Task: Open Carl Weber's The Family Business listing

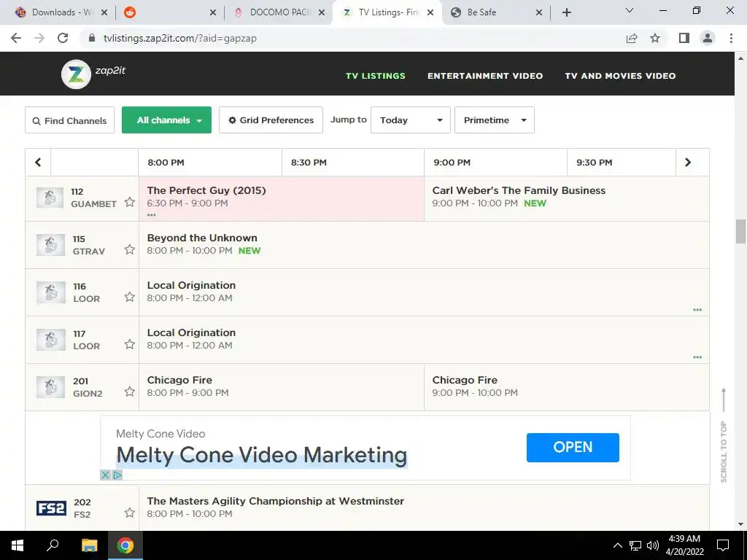Action: [x=566, y=198]
